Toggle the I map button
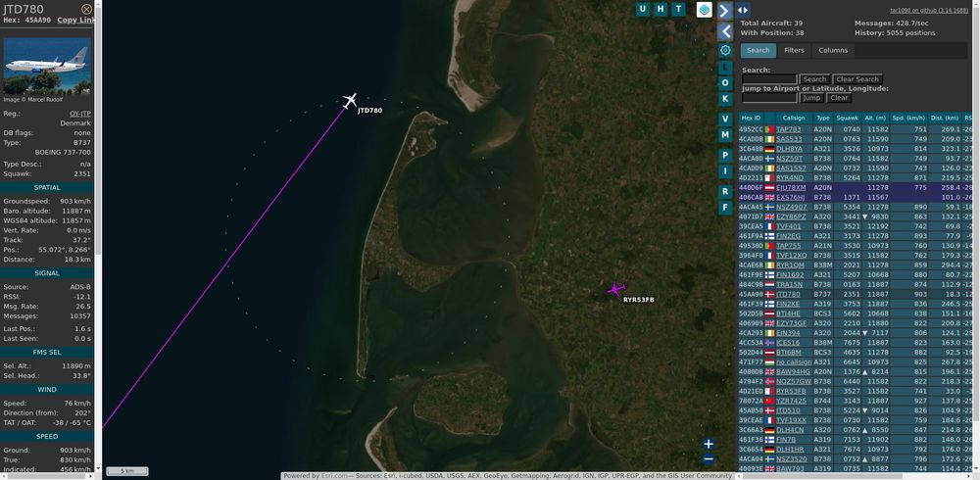This screenshot has width=980, height=480. 725,170
